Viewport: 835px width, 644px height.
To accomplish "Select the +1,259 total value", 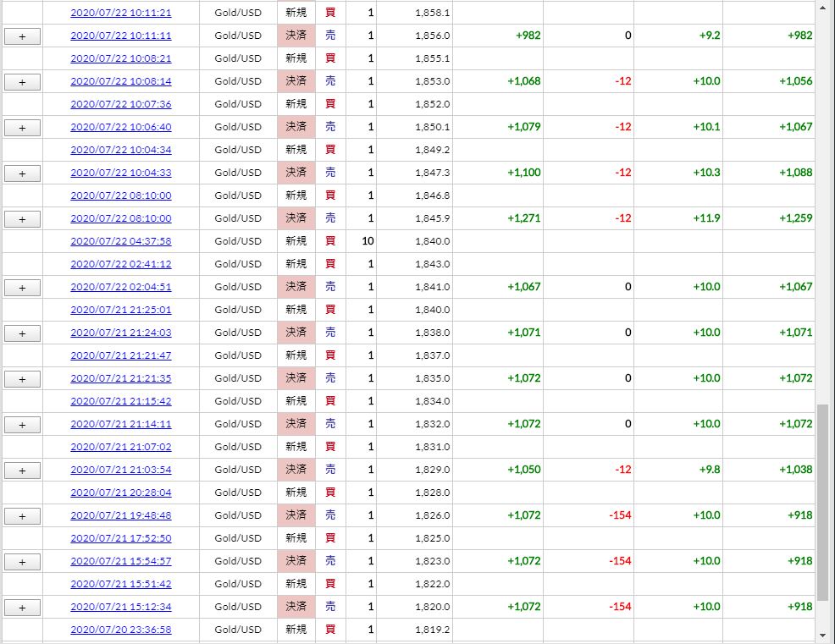I will tap(795, 218).
